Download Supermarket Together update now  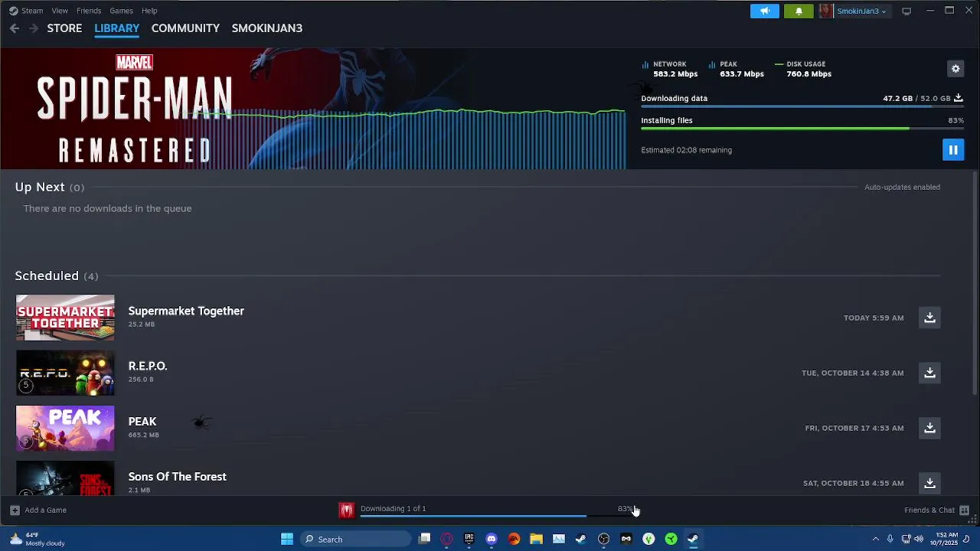coord(929,318)
